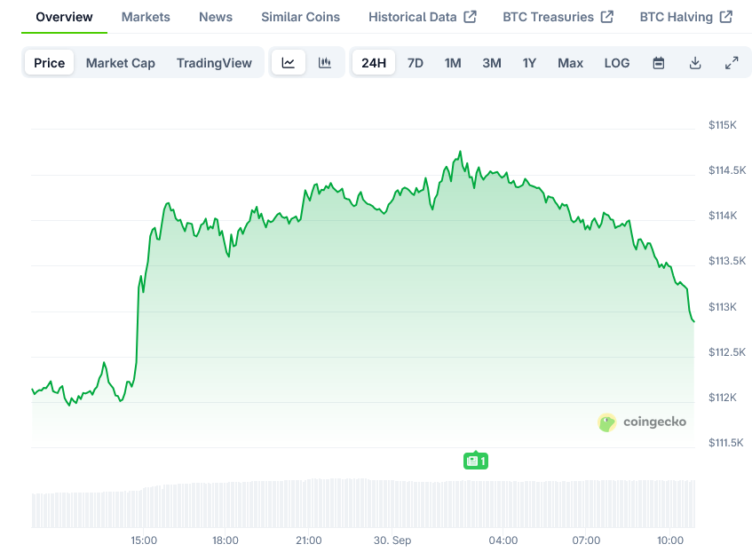Select the Price chart mode
The width and height of the screenshot is (752, 560).
(50, 63)
